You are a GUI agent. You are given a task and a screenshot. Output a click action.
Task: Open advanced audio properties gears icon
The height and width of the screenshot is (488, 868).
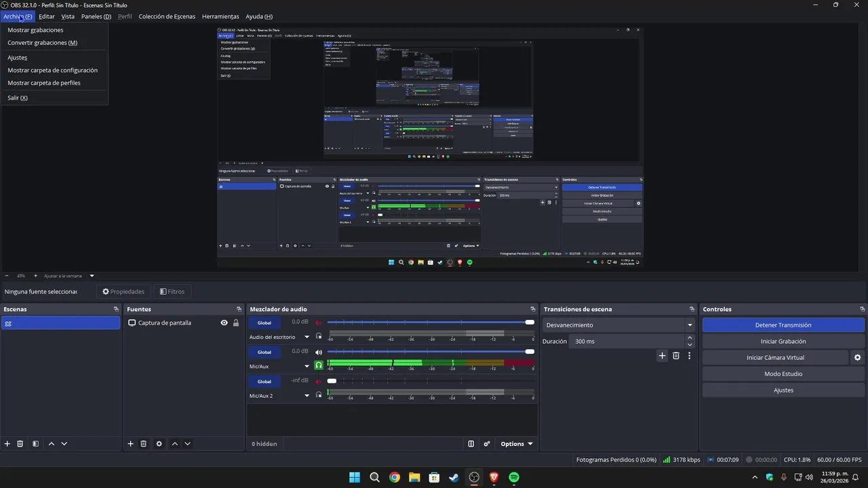point(487,444)
